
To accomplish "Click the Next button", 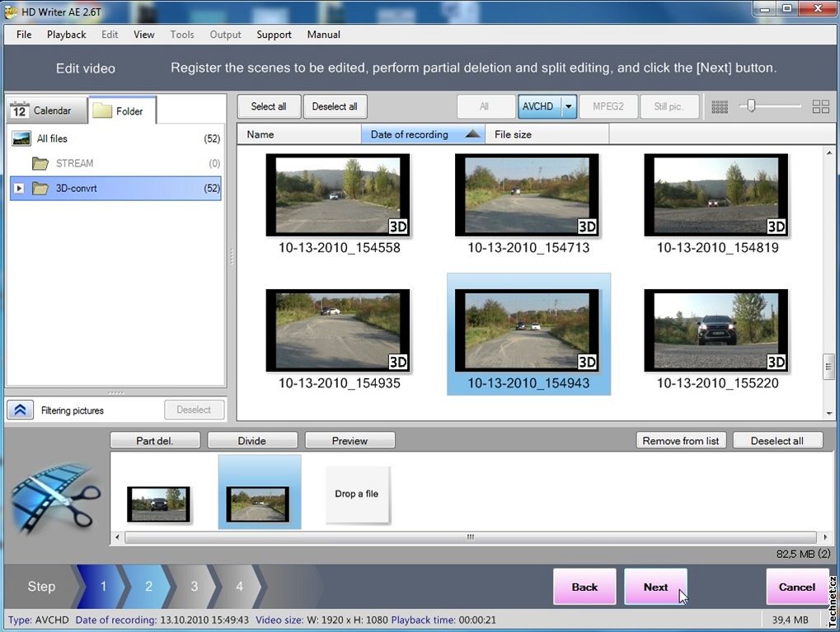I will [x=655, y=587].
